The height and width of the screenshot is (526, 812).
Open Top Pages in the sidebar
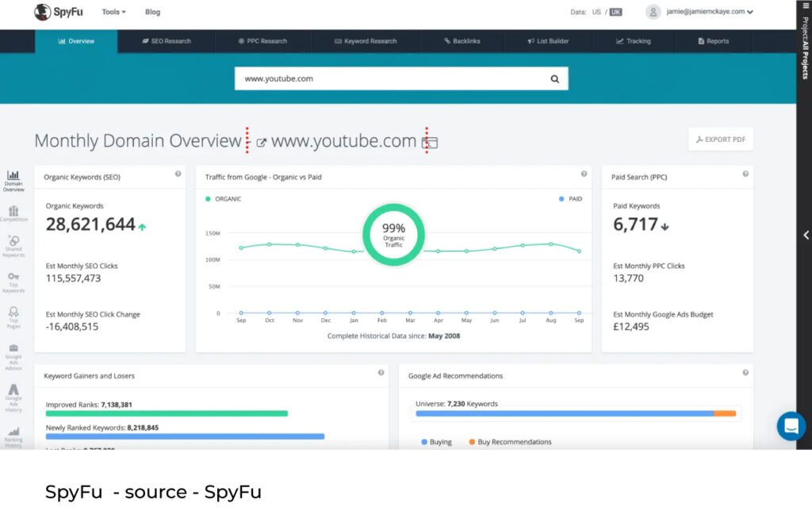(13, 317)
